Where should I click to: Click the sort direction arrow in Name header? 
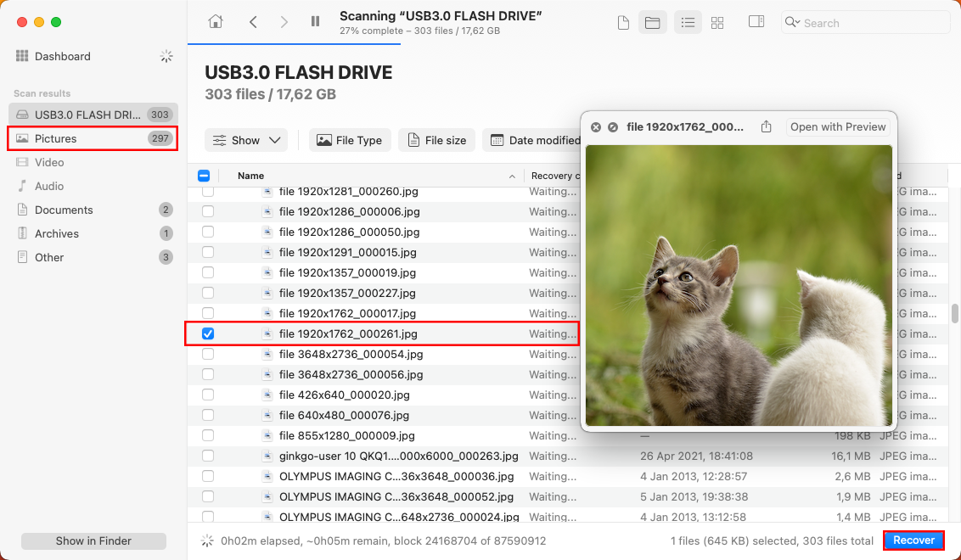click(512, 176)
